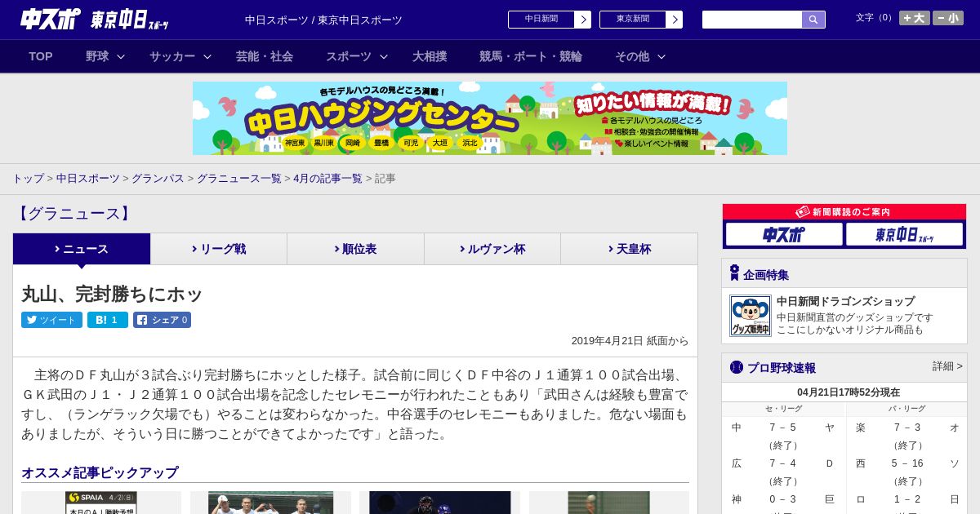Click the fourth recommended article thumbnail

609,503
